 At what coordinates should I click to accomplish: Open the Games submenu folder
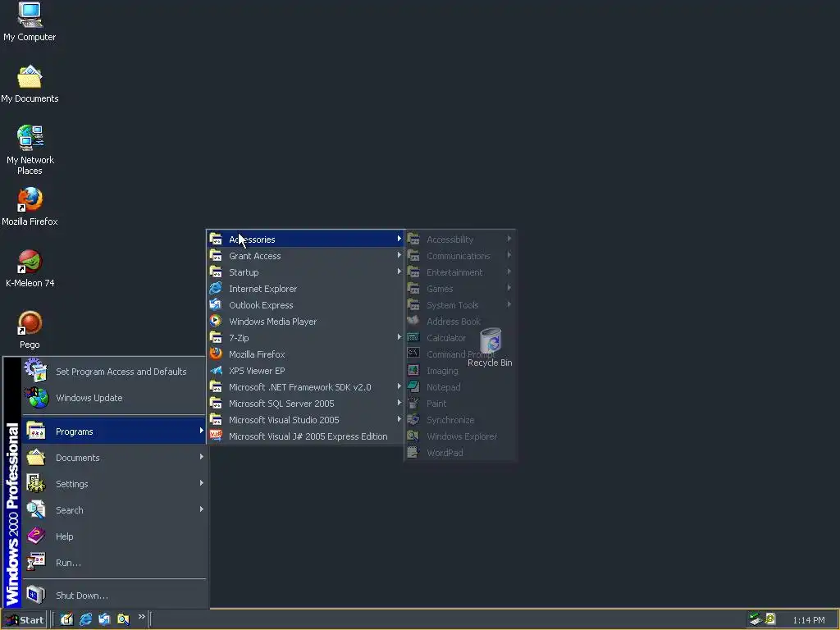[459, 289]
